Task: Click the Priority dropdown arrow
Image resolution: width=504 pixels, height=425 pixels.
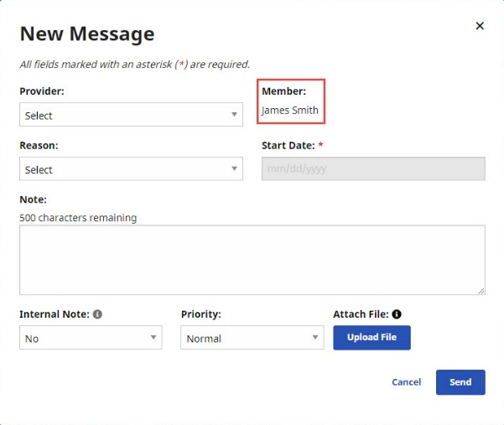Action: click(x=315, y=337)
